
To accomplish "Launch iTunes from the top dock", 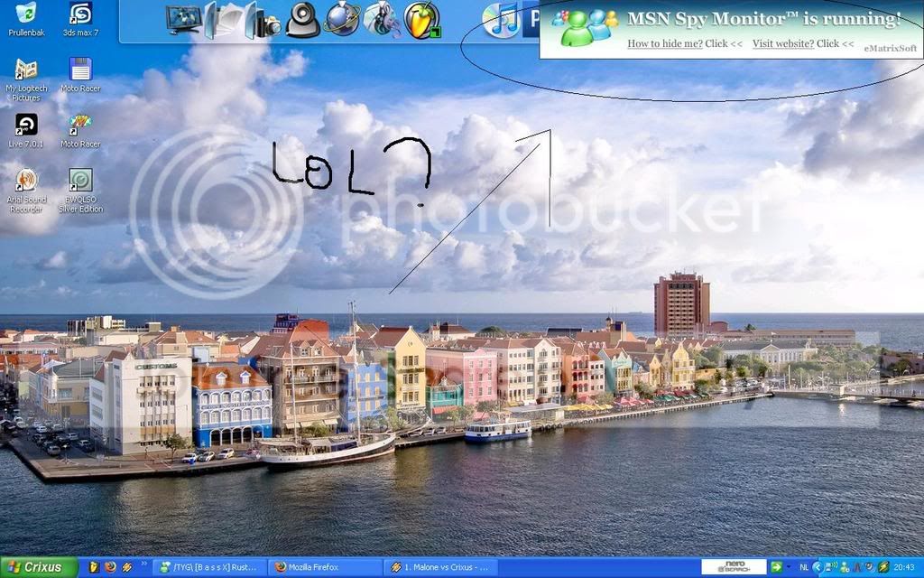I will (x=501, y=20).
